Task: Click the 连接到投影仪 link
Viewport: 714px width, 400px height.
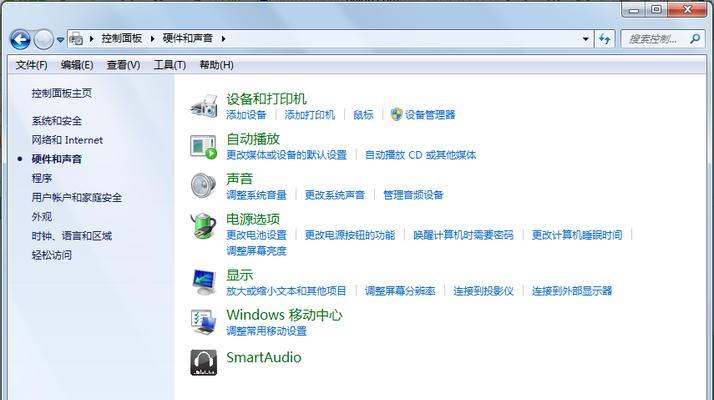Action: click(x=483, y=291)
